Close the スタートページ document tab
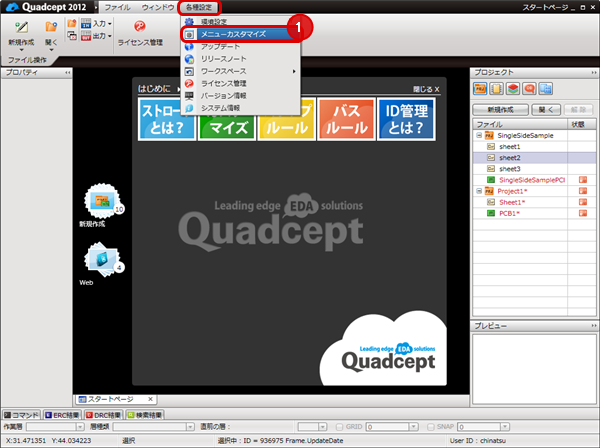This screenshot has width=600, height=448. (x=150, y=399)
